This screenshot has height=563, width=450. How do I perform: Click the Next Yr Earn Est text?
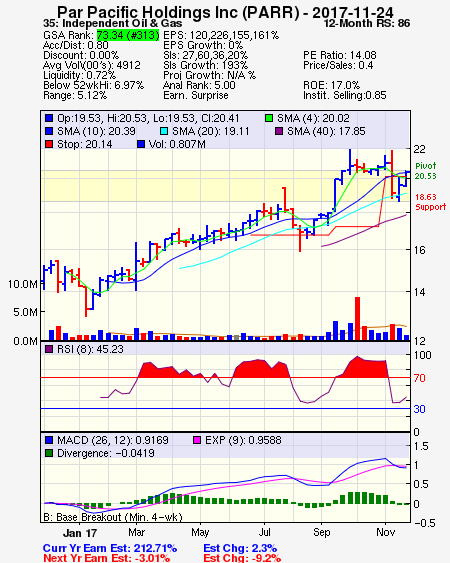106,558
